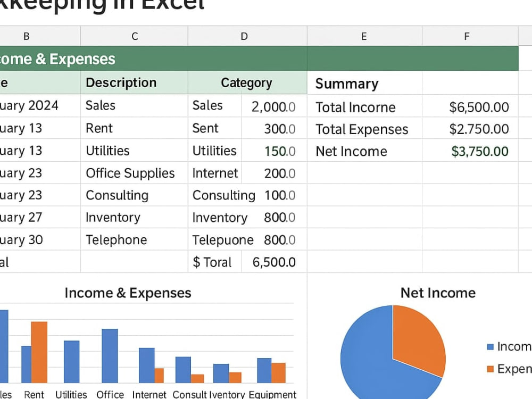Click the Income & Expenses chart title
Screen dimensions: 532x399
[128, 293]
